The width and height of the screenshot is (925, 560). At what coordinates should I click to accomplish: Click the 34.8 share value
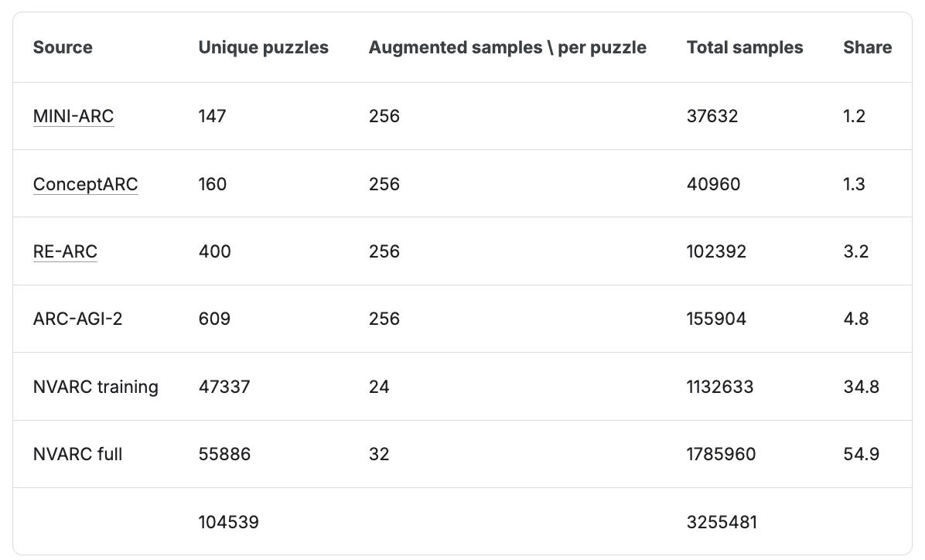[x=861, y=387]
